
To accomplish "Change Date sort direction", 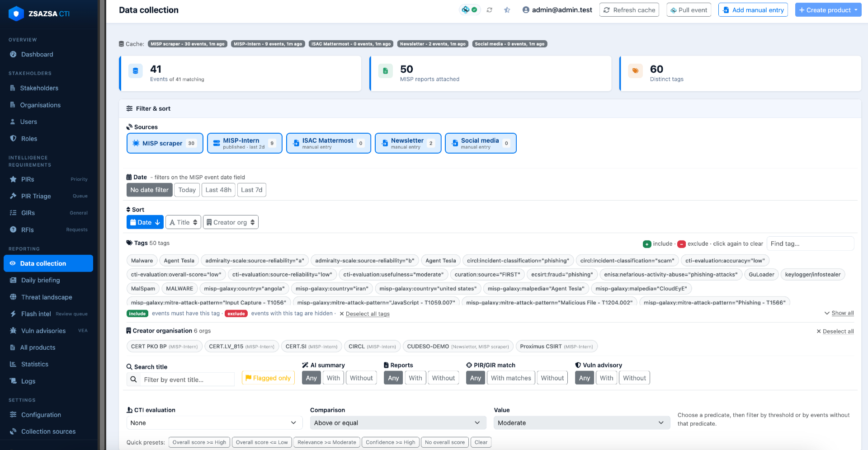I will (145, 222).
